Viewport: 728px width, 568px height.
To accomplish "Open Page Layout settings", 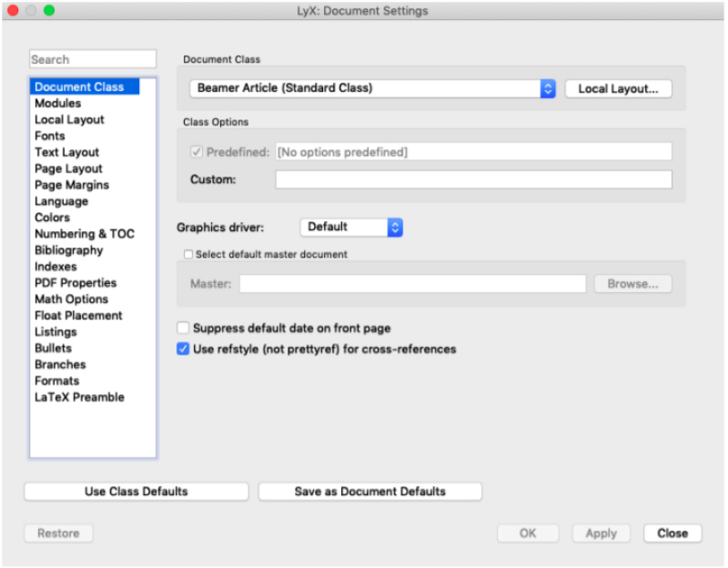I will 69,168.
